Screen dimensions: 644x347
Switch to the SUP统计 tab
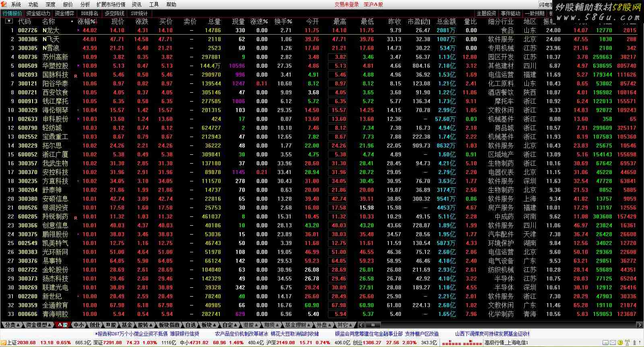click(139, 13)
